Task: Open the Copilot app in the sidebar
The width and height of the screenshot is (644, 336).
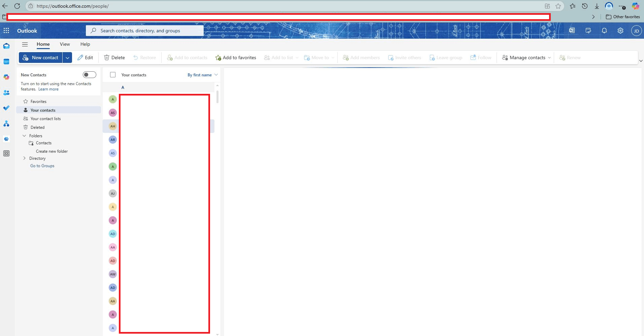Action: [x=6, y=77]
